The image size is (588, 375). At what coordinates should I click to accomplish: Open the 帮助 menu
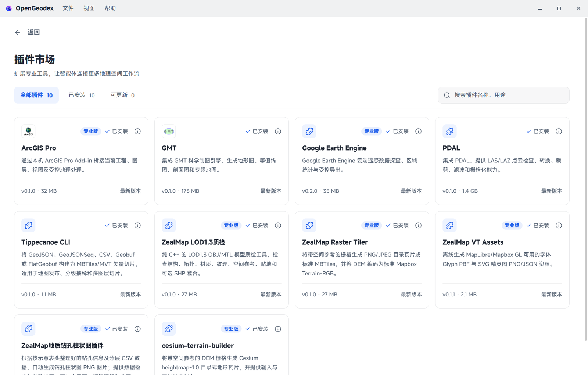(x=110, y=8)
